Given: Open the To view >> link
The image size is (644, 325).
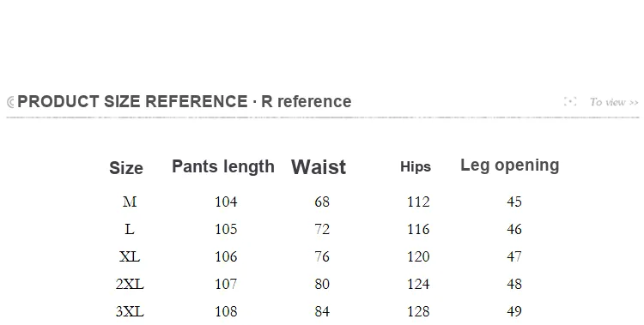Looking at the screenshot, I should click(x=614, y=102).
